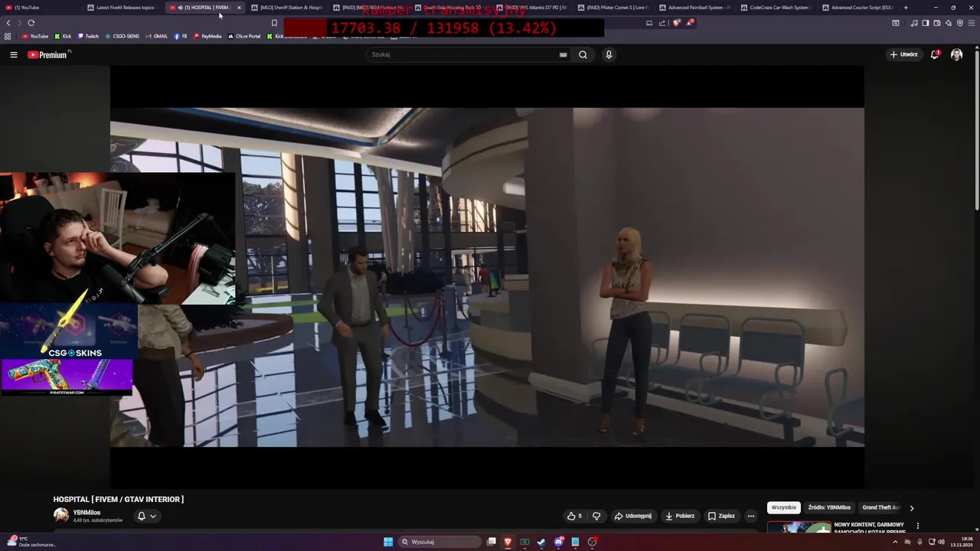Image resolution: width=980 pixels, height=551 pixels.
Task: Switch to the PAID Pfister Comet S tab
Action: click(x=612, y=8)
